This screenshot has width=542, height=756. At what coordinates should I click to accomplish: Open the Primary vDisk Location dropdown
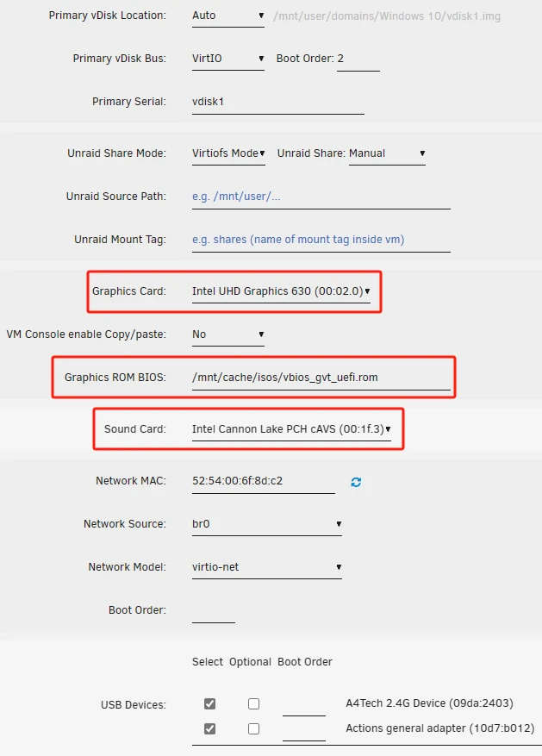(228, 16)
